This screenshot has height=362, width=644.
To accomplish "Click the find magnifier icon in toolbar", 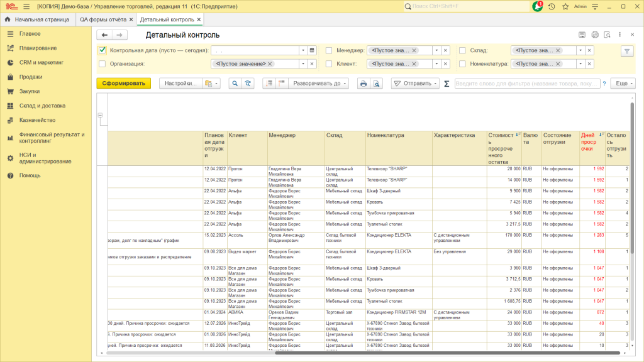I will click(235, 84).
